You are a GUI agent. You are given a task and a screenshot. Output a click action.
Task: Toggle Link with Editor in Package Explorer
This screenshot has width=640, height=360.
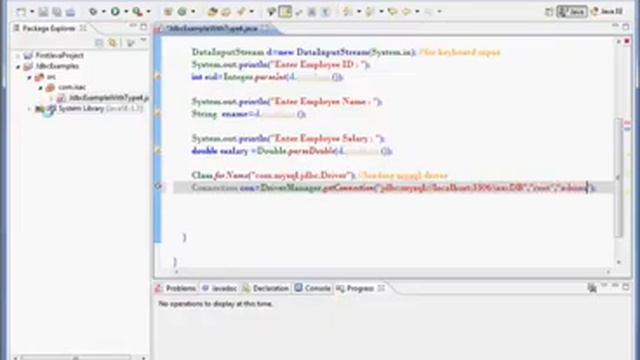click(x=112, y=42)
